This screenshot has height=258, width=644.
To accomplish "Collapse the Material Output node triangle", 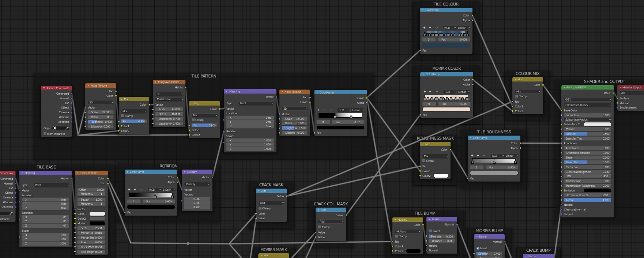I will (x=620, y=88).
